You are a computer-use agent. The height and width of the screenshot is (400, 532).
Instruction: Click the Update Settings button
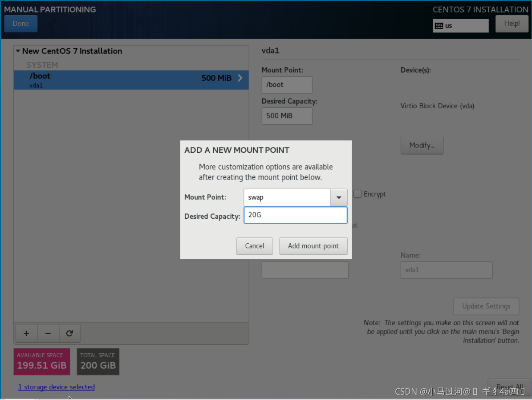(x=486, y=306)
